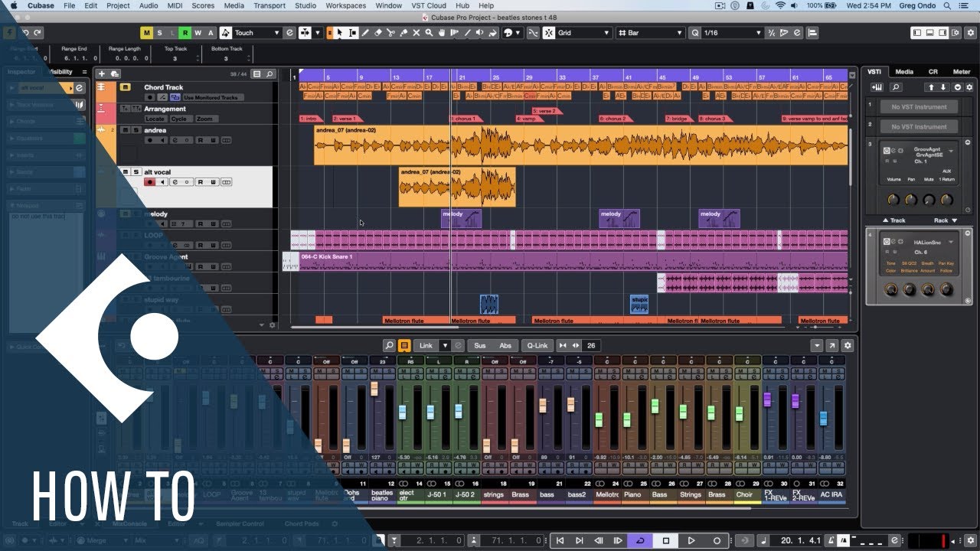Viewport: 980px width, 551px height.
Task: Open the Grid snap type dropdown
Action: 606,33
